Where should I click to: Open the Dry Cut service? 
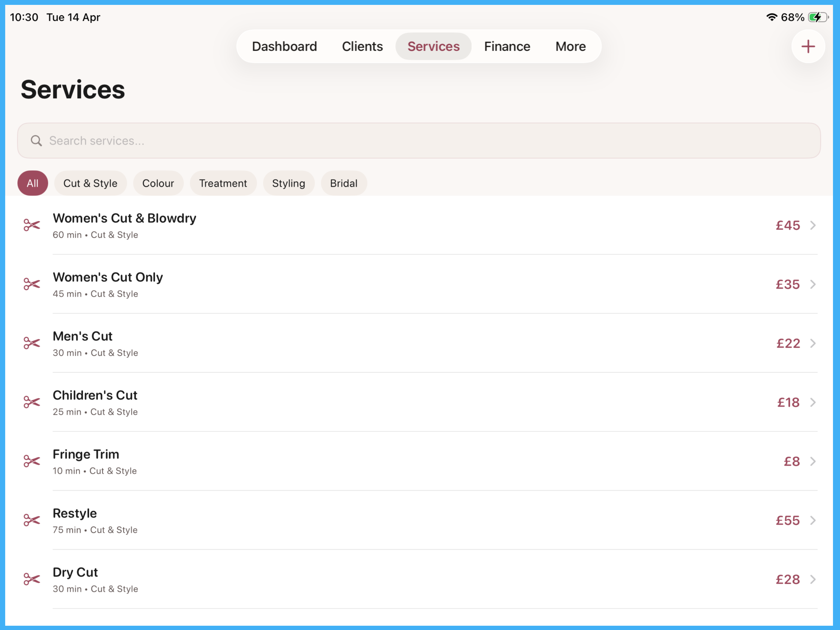click(419, 579)
